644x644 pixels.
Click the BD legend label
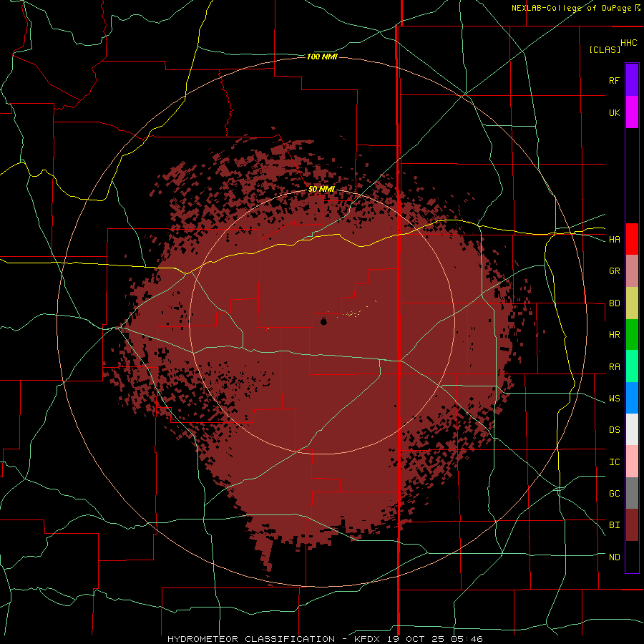coord(615,303)
